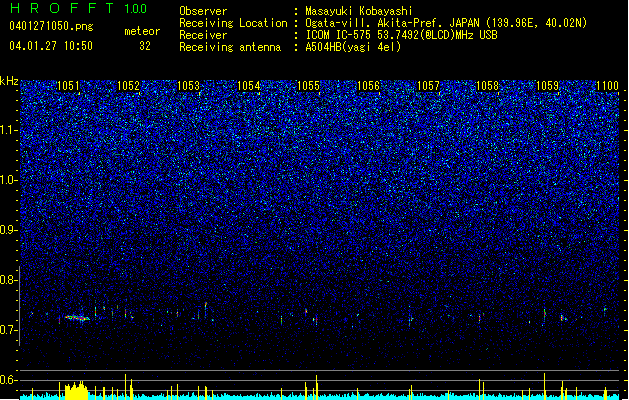Click the 1059 time marker
This screenshot has height=400, width=629.
click(x=547, y=86)
